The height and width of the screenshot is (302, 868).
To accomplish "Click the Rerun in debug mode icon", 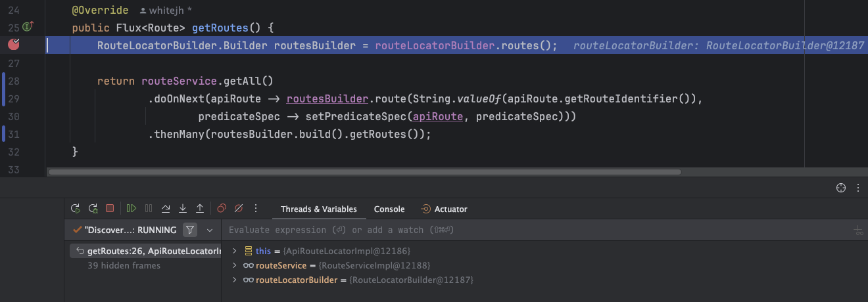I will [x=93, y=209].
